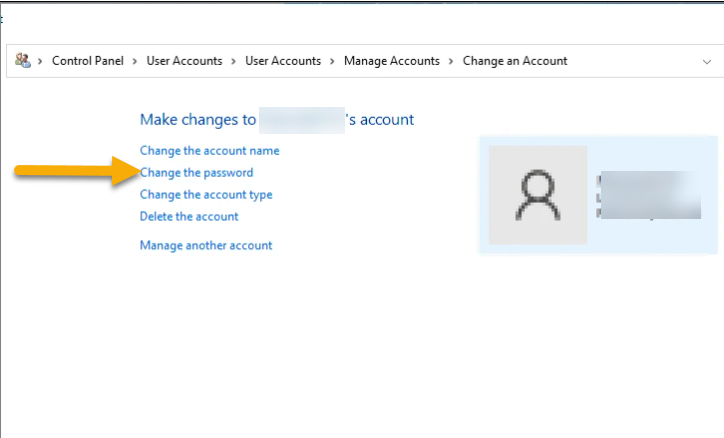This screenshot has width=724, height=438.
Task: Click empty area of the address bar
Action: coord(630,61)
